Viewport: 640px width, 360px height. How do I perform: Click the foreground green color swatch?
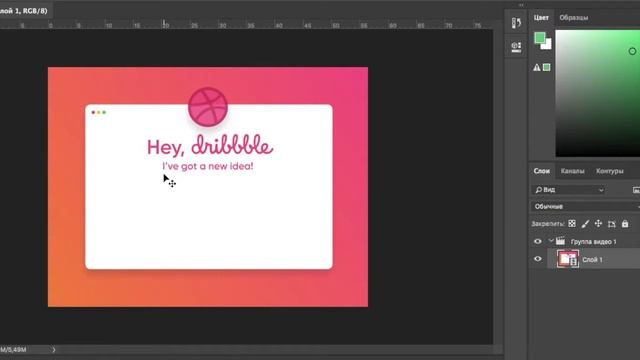coord(540,38)
